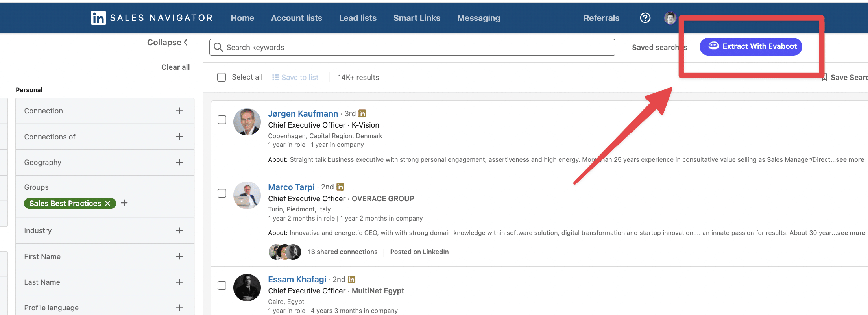The image size is (868, 315).
Task: Open the user profile avatar menu
Action: tap(670, 18)
